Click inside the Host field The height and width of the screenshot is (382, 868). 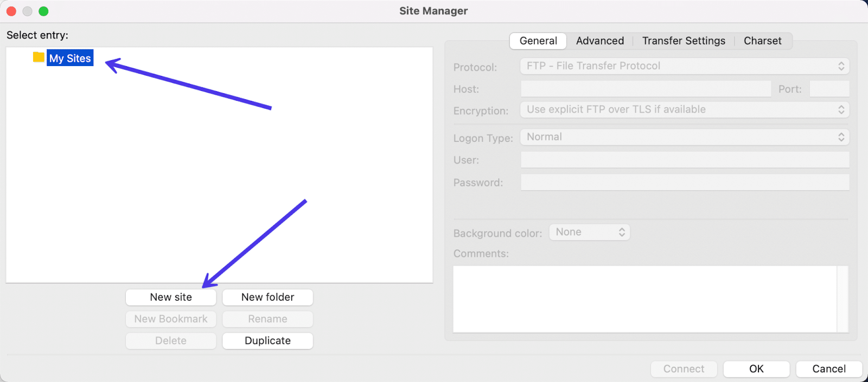645,88
